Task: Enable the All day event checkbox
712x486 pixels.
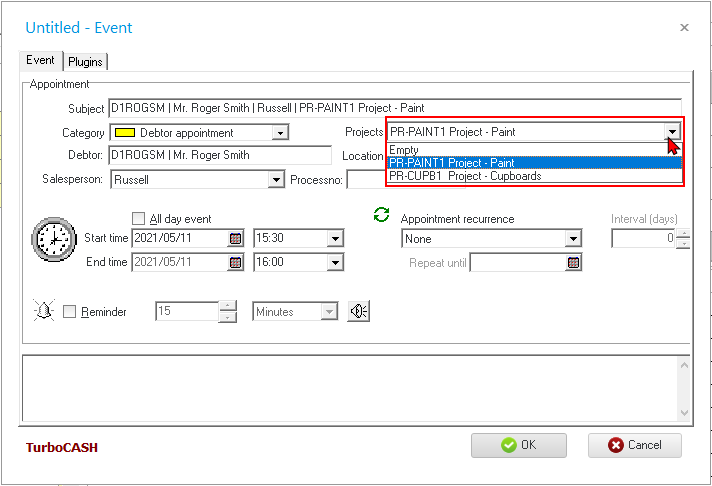Action: pyautogui.click(x=139, y=219)
